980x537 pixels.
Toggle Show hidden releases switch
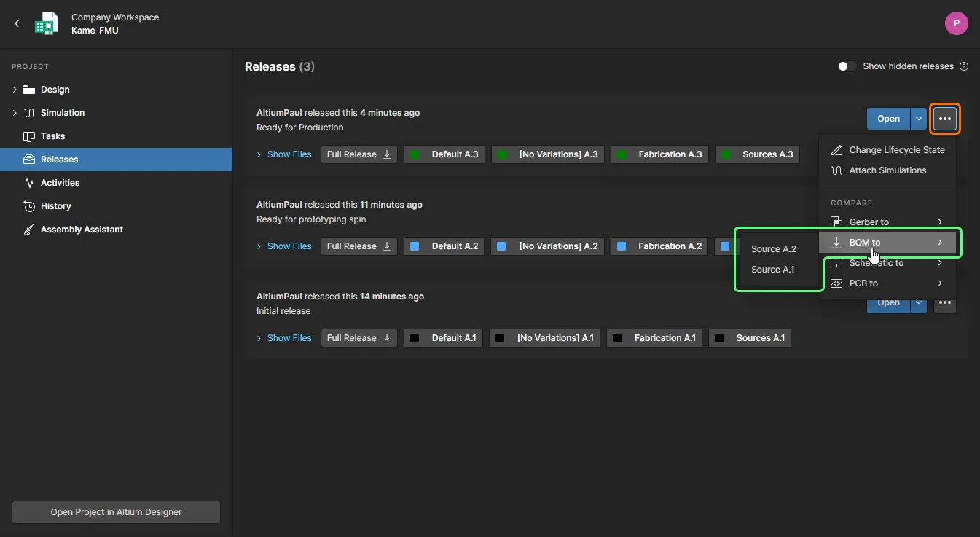point(847,66)
